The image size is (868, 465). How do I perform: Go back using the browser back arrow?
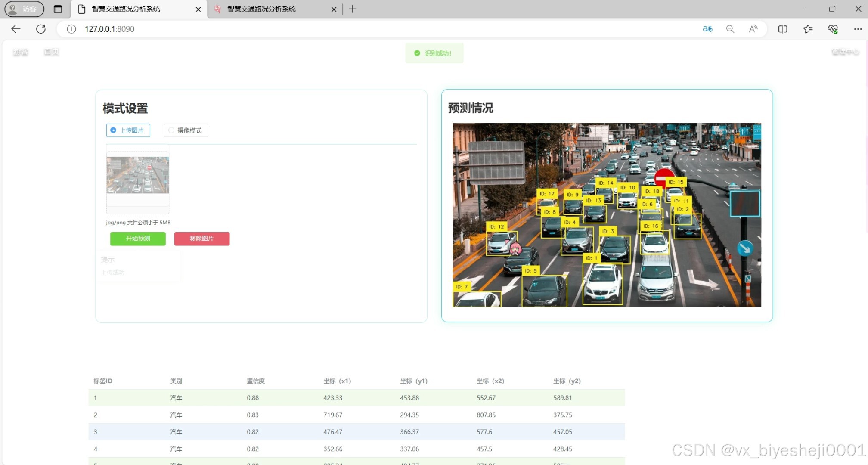pyautogui.click(x=16, y=29)
